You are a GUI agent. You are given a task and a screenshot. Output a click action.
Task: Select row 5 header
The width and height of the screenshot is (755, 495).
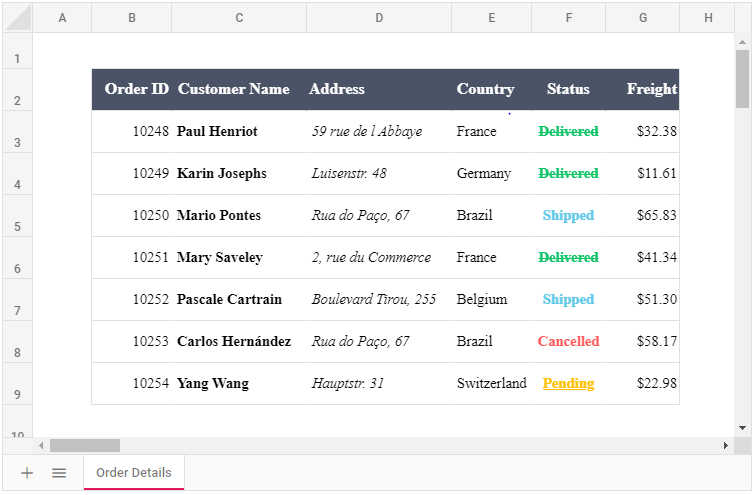click(17, 216)
